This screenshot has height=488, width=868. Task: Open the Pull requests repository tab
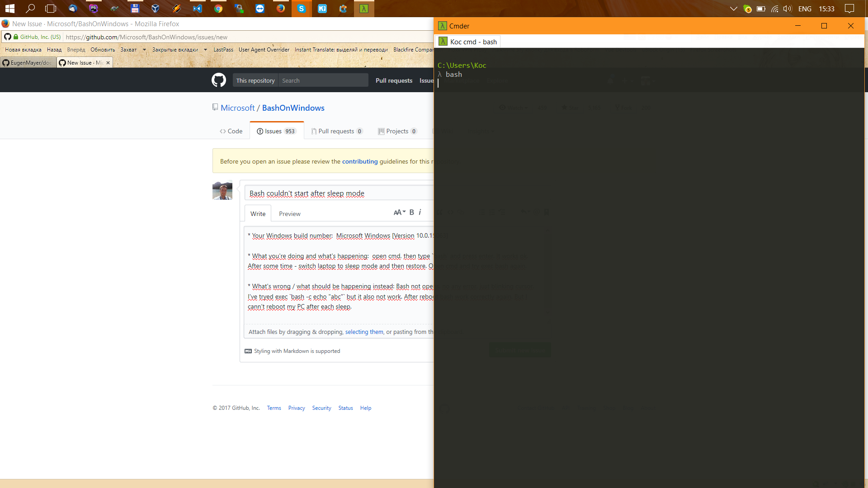[336, 131]
